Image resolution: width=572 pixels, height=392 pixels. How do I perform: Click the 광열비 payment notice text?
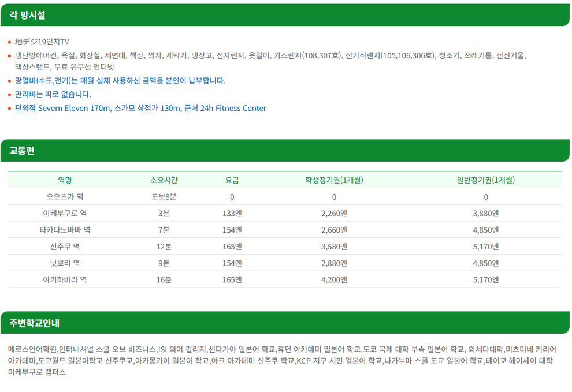pos(120,81)
